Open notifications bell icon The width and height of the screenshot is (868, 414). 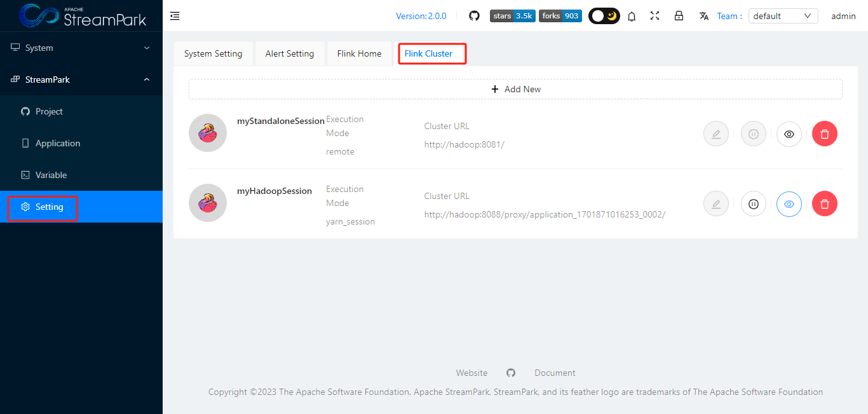click(x=632, y=16)
